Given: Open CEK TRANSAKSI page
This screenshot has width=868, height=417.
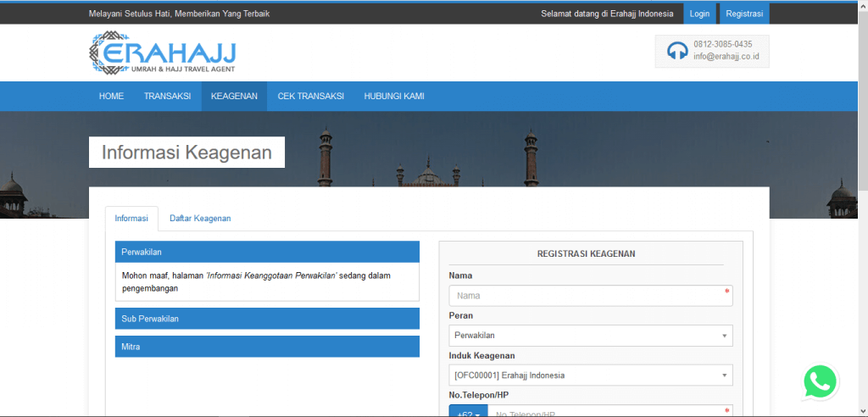Looking at the screenshot, I should [310, 97].
